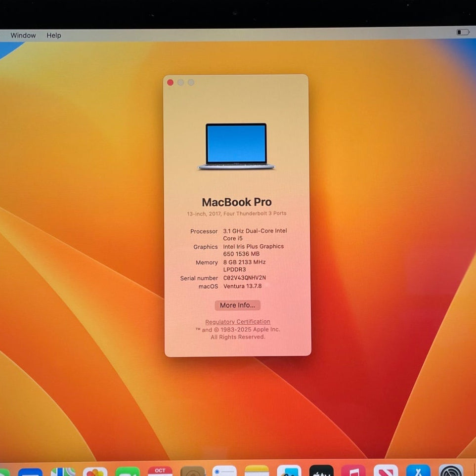The image size is (476, 476).
Task: Open the Photos app in dock
Action: [95, 472]
